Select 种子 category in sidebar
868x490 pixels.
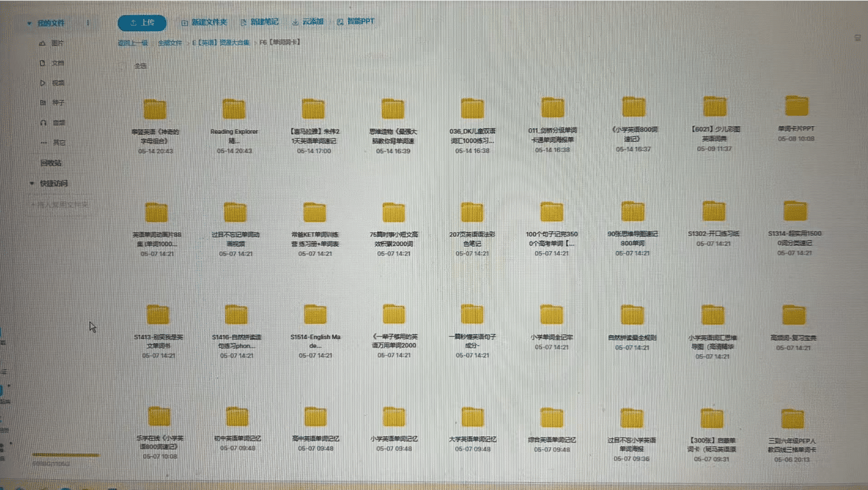coord(52,102)
